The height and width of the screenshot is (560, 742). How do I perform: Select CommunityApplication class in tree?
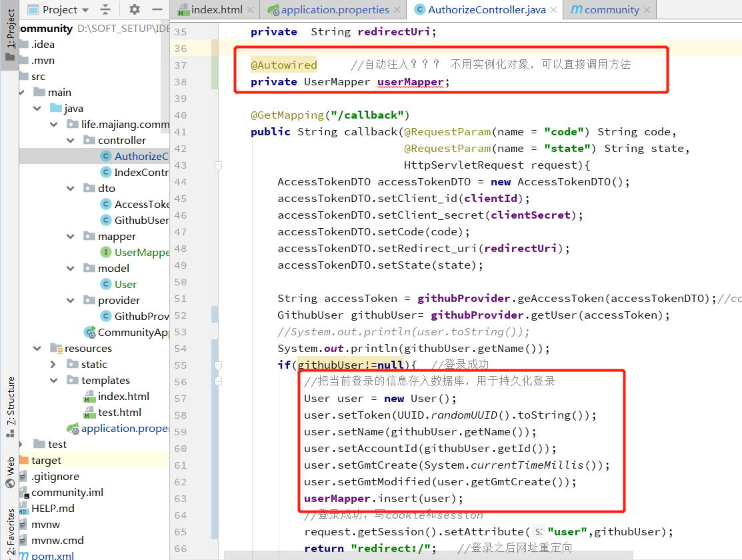click(x=127, y=332)
